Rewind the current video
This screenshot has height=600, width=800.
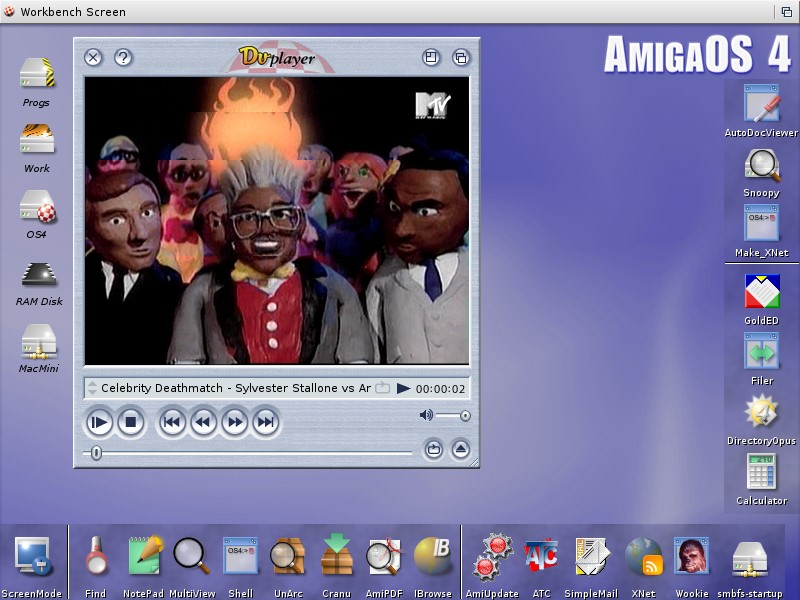click(x=203, y=422)
